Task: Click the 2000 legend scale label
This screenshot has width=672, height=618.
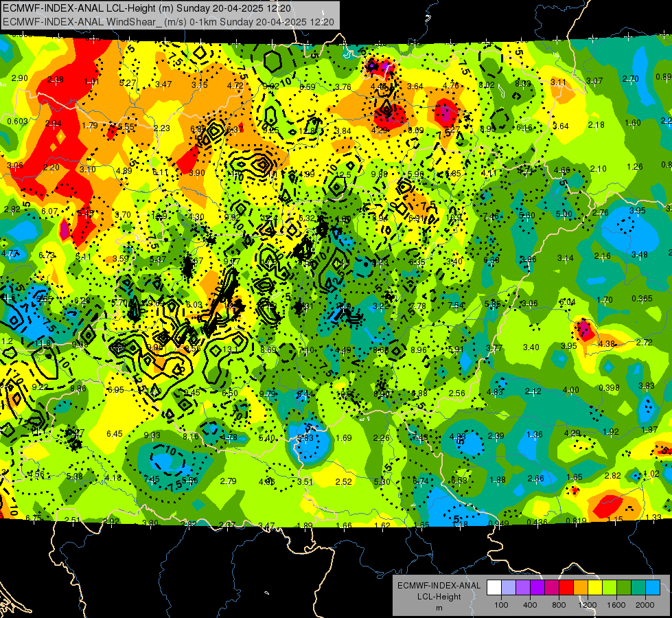Action: pos(645,605)
